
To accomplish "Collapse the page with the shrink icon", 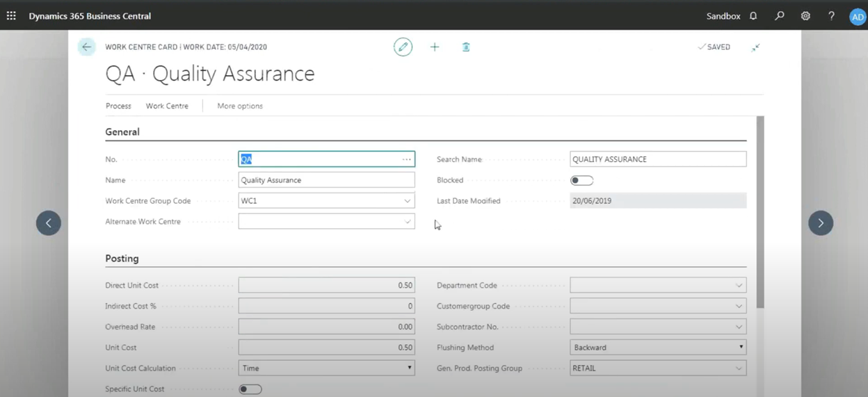I will click(x=755, y=47).
